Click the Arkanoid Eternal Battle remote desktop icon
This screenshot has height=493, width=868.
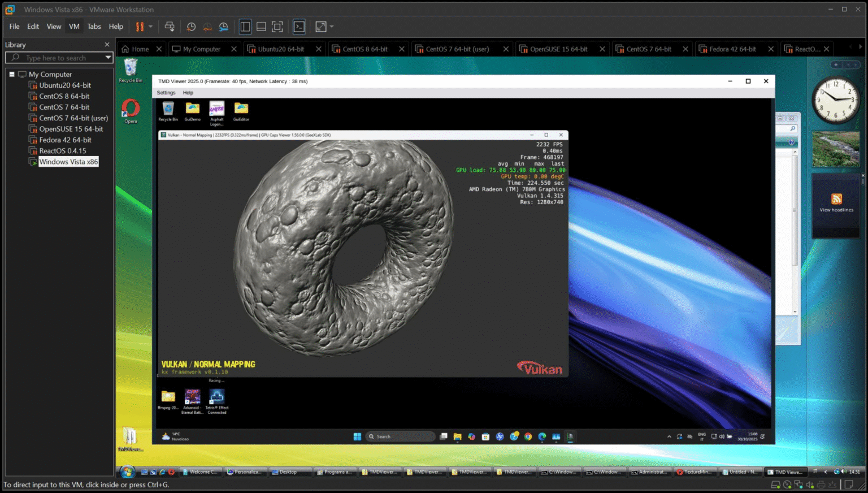(193, 402)
